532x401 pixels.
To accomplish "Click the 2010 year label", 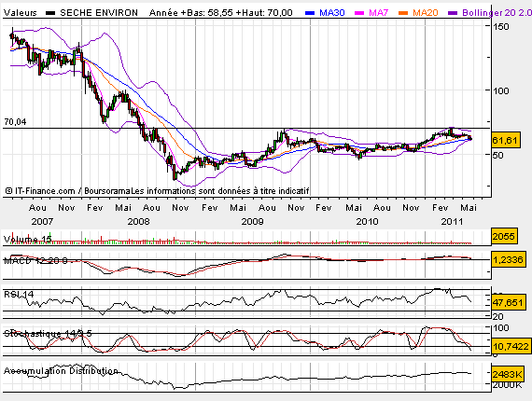I will point(367,222).
